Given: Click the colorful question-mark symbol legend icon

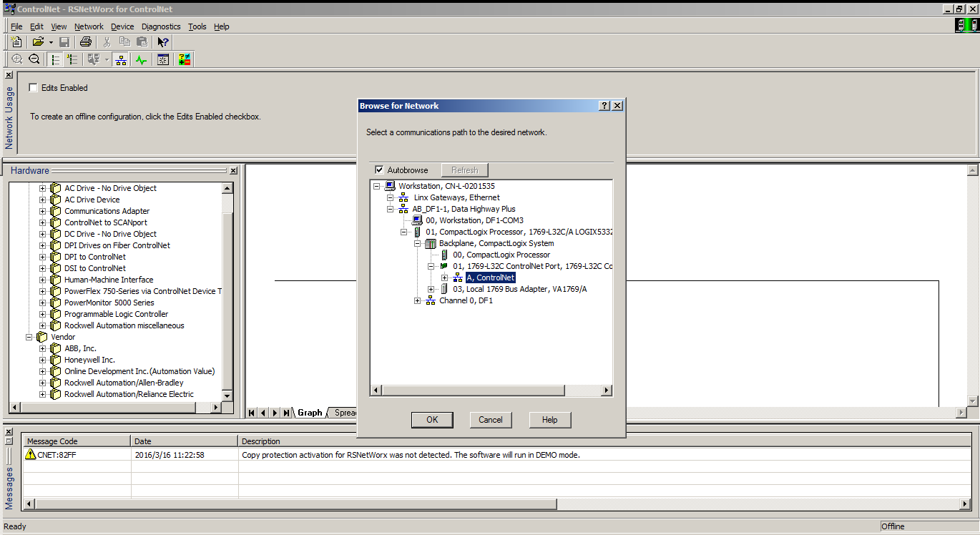Looking at the screenshot, I should [x=185, y=59].
